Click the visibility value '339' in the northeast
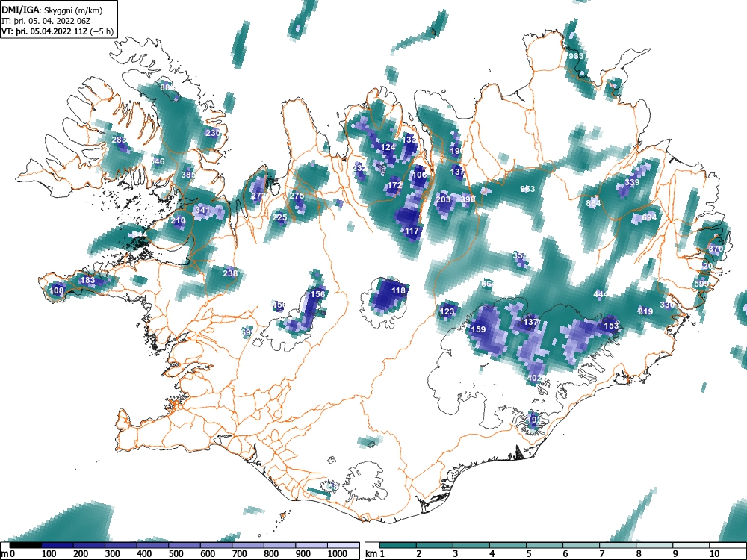The image size is (747, 560). (x=632, y=182)
